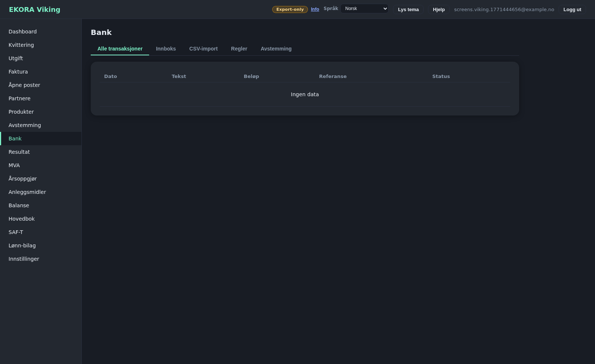Image resolution: width=595 pixels, height=364 pixels.
Task: Go to the Avstemming tab in Bank
Action: pos(276,49)
